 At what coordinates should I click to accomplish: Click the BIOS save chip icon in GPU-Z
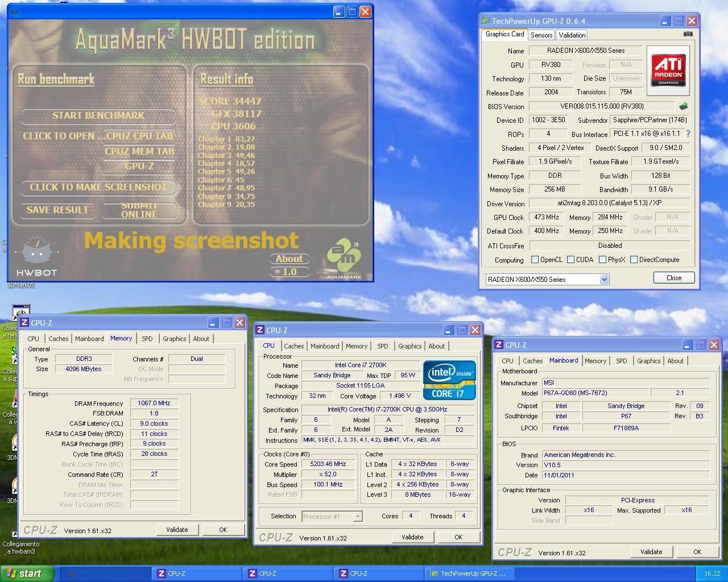click(683, 106)
